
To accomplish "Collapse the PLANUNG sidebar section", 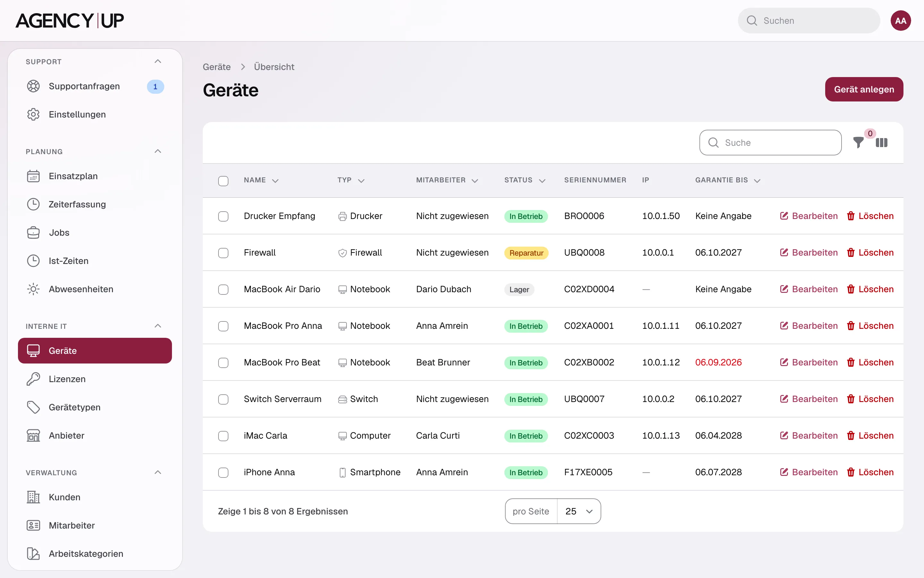I will pos(158,151).
